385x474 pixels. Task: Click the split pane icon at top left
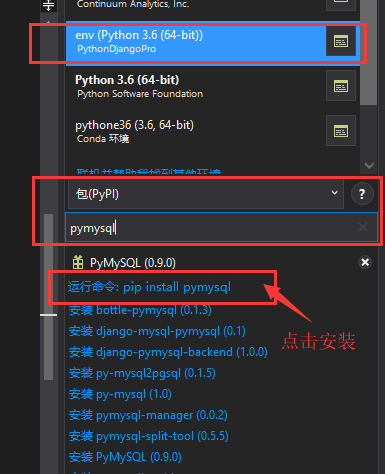coord(49,6)
